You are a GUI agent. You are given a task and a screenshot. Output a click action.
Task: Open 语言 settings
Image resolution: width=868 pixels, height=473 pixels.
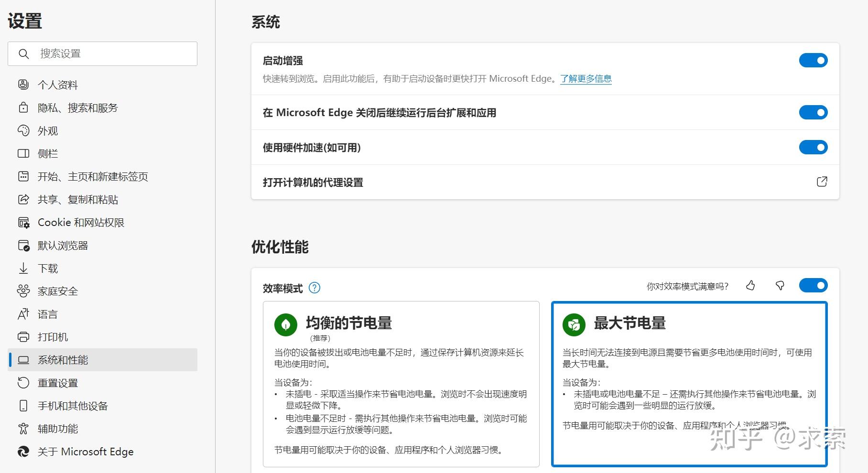coord(103,314)
